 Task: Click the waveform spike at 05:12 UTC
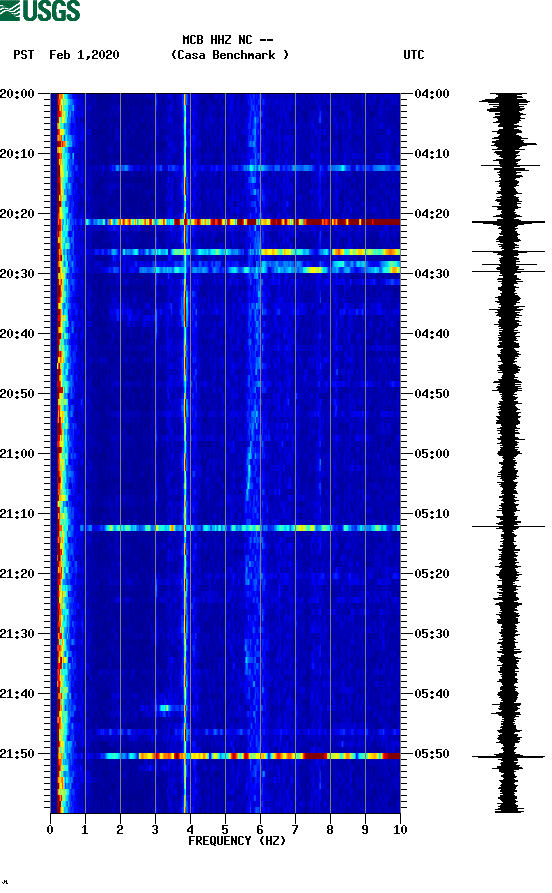[x=508, y=527]
